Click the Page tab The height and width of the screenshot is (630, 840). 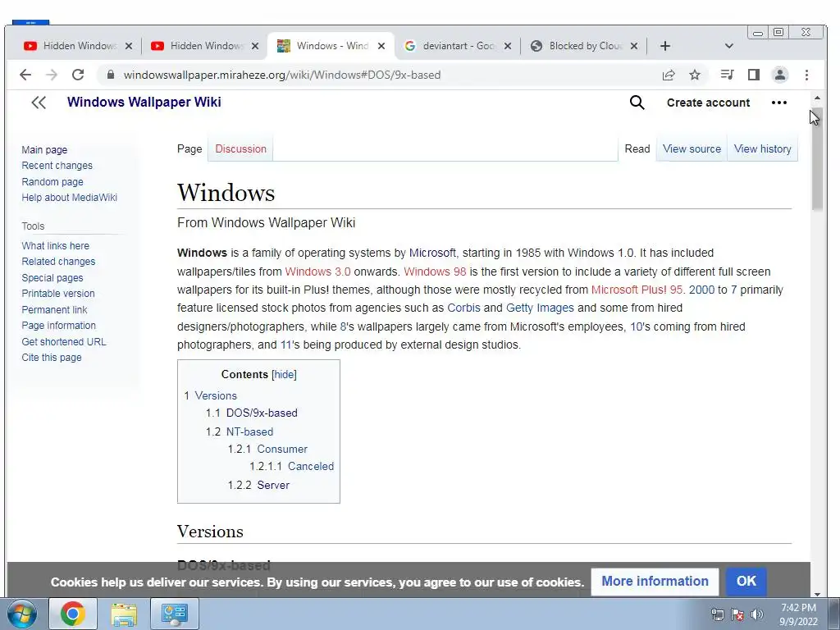coord(189,149)
